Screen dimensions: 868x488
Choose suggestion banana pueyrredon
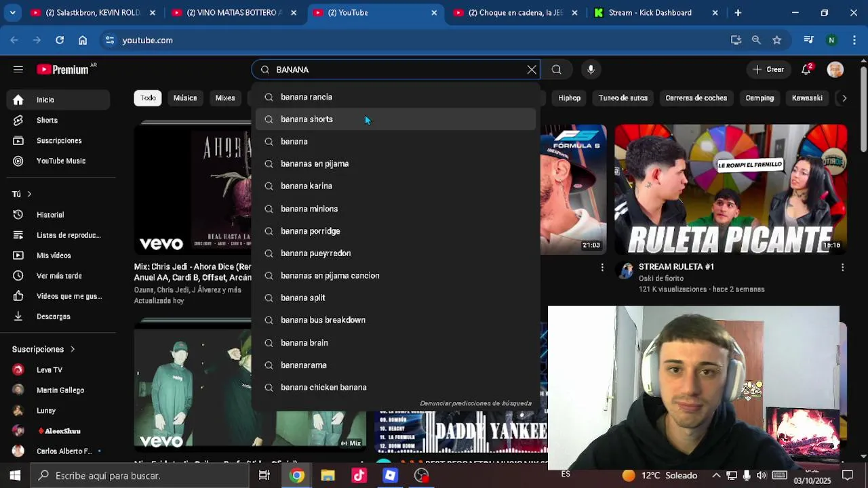[395, 253]
